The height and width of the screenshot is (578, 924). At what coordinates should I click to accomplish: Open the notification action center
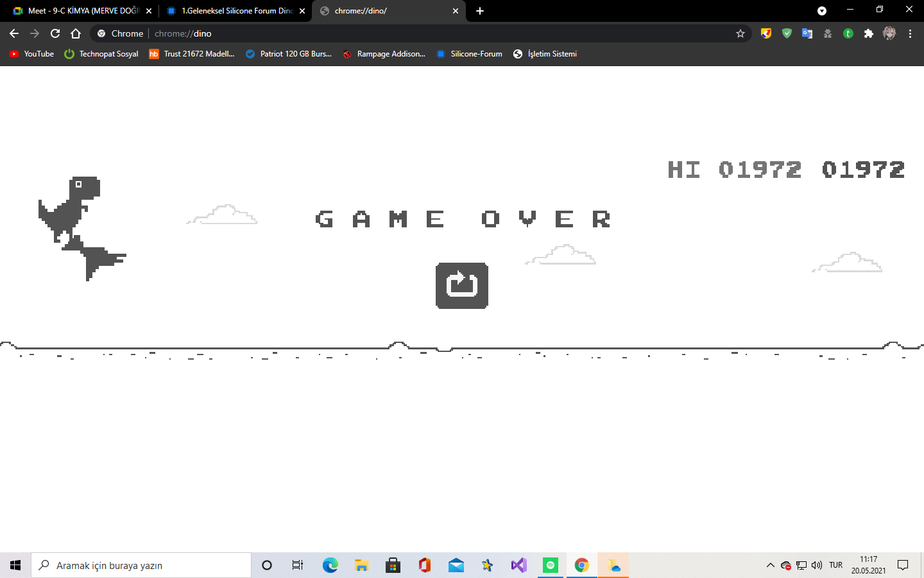(903, 565)
